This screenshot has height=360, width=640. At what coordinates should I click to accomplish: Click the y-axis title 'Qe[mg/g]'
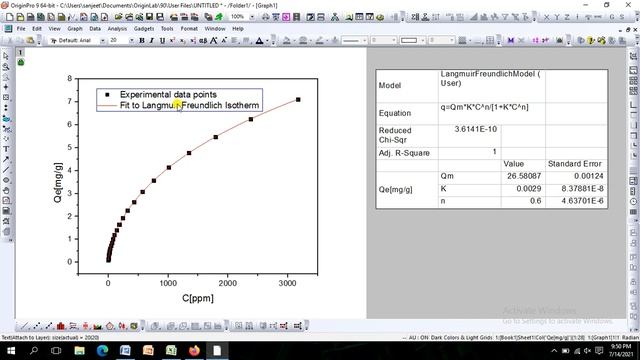coord(58,182)
